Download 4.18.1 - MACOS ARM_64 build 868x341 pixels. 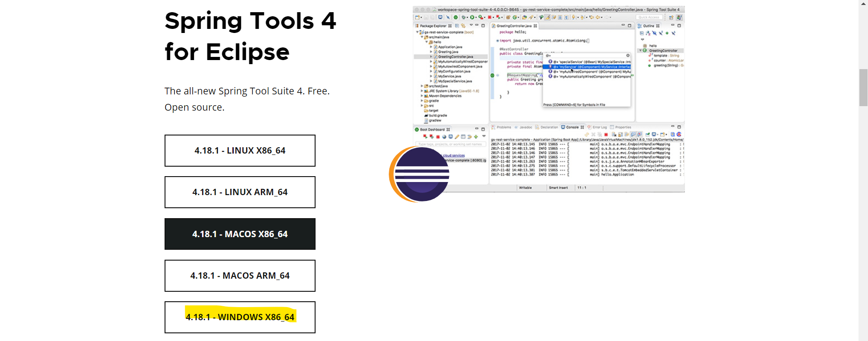tap(240, 276)
